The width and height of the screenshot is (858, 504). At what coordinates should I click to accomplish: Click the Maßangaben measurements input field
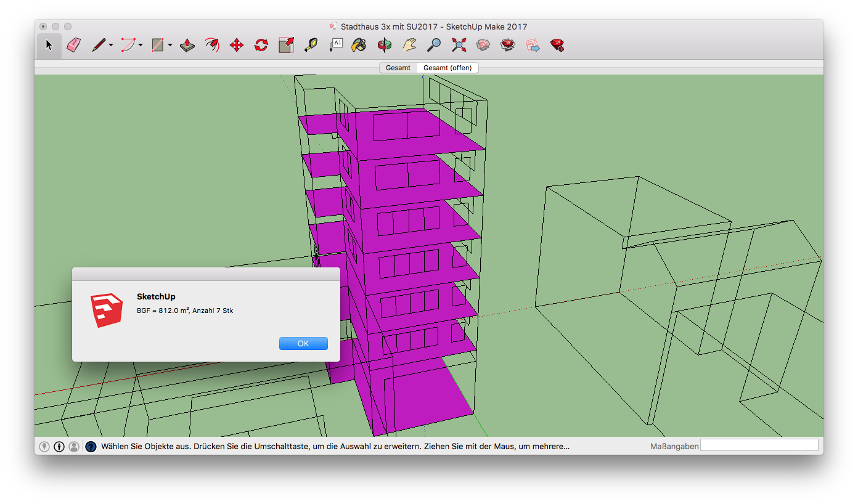point(759,445)
